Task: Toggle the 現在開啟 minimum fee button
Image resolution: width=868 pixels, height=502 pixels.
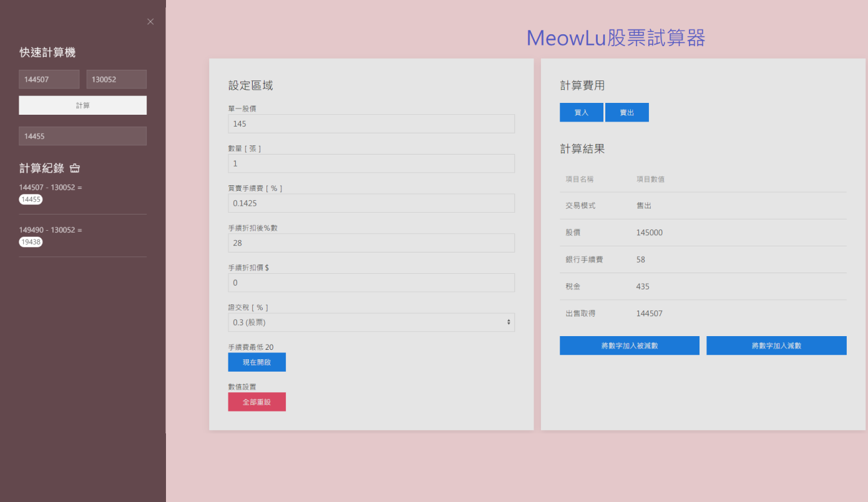Action: coord(257,362)
